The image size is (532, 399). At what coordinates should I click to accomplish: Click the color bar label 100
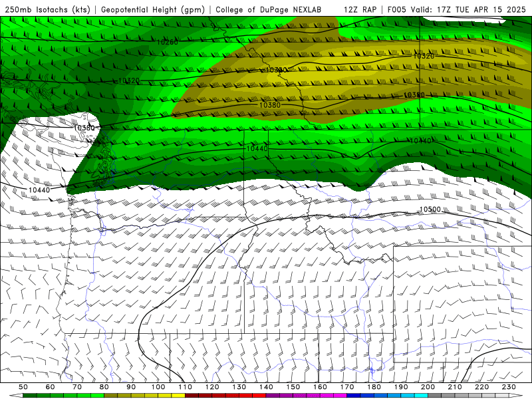click(158, 387)
